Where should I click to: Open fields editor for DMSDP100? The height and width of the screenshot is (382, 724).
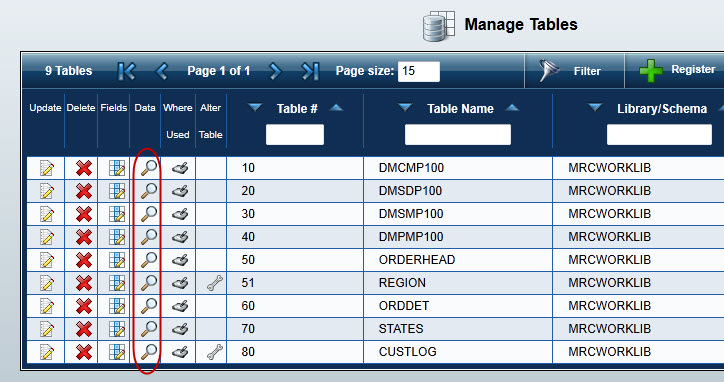[x=117, y=191]
